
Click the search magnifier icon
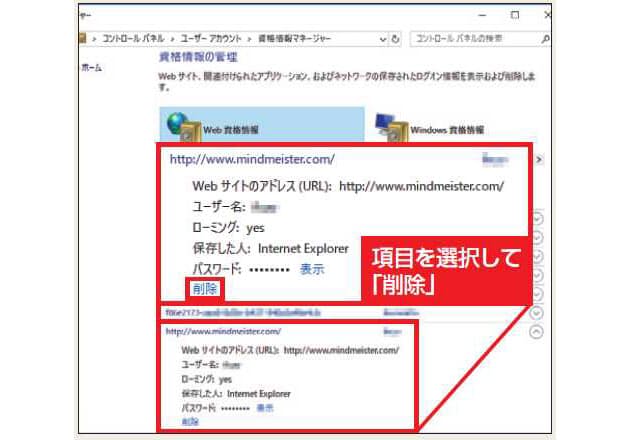click(x=545, y=38)
